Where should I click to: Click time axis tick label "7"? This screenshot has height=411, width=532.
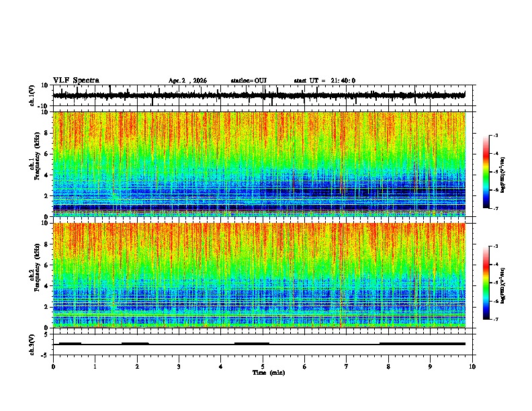(347, 367)
